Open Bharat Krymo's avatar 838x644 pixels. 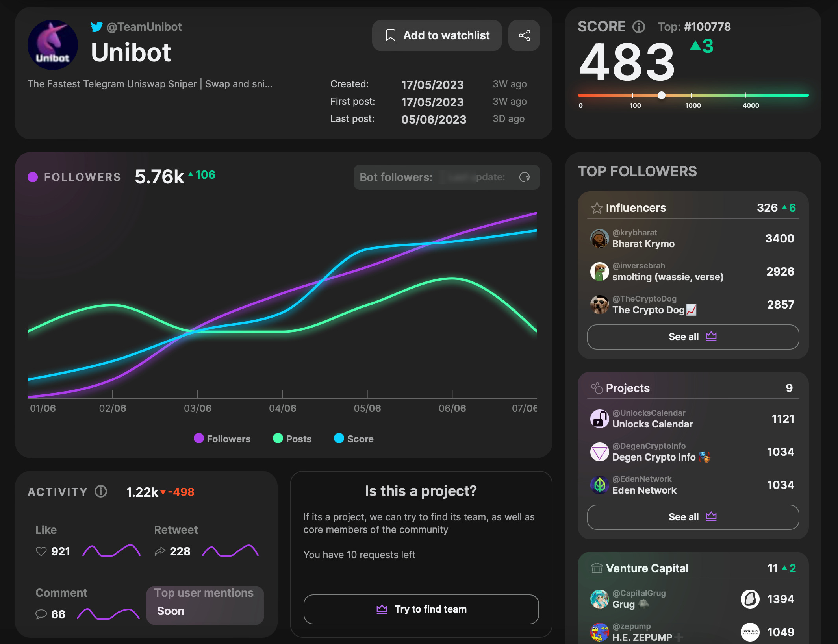tap(600, 239)
